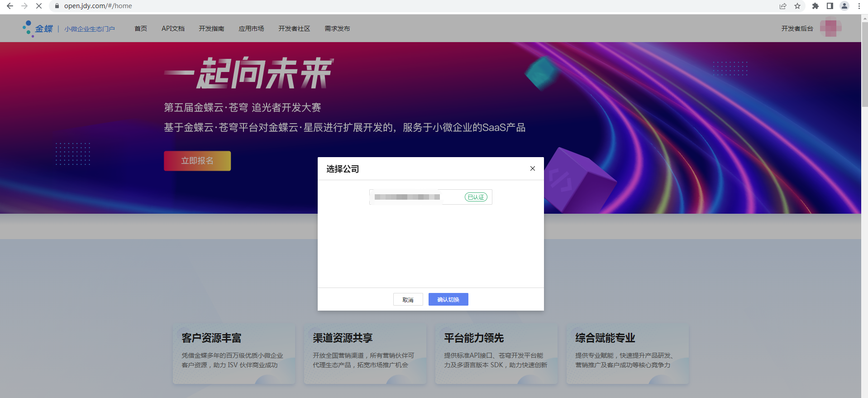
Task: Click the 客户资源丰富 card
Action: (234, 354)
